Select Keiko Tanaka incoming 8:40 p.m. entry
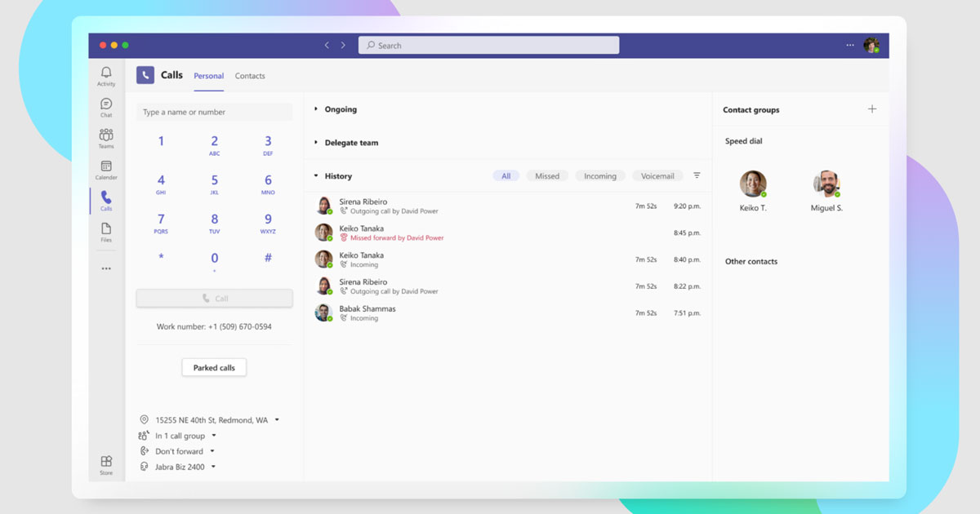Image resolution: width=980 pixels, height=514 pixels. (507, 259)
